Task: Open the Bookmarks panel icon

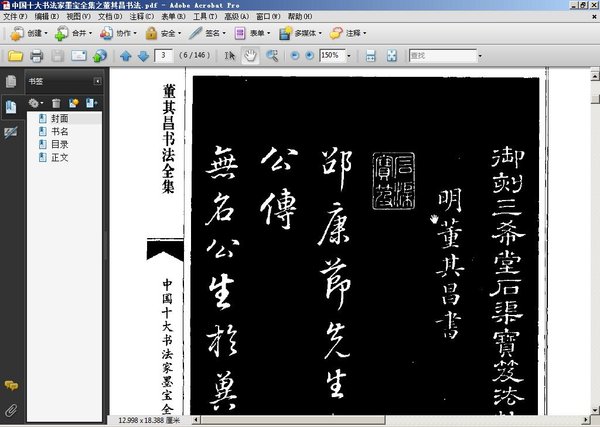Action: 11,107
